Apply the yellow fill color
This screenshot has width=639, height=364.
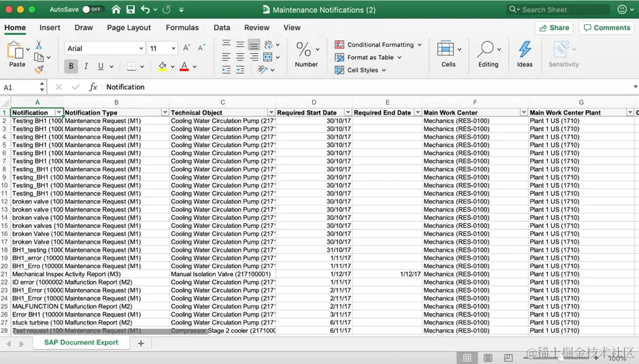point(162,66)
